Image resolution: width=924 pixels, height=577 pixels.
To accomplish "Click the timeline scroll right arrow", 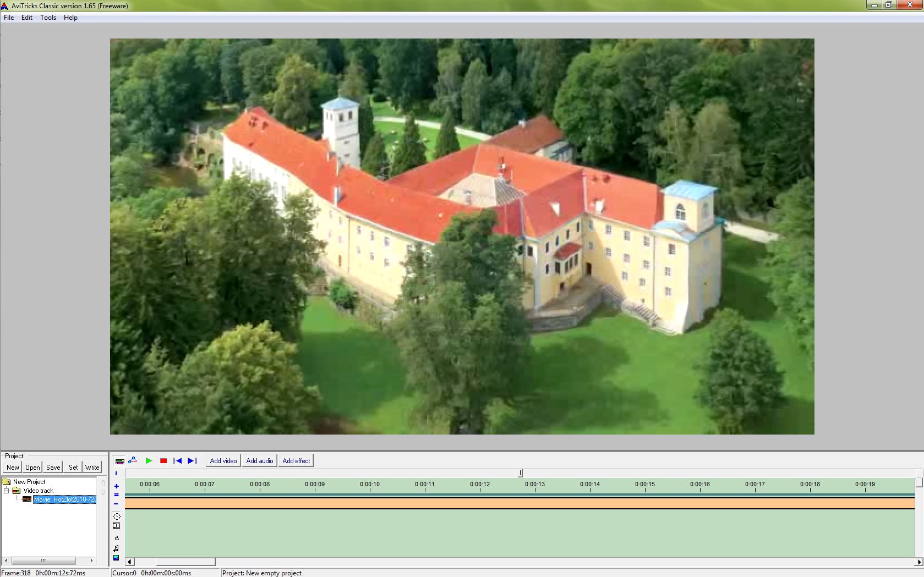I will 919,562.
